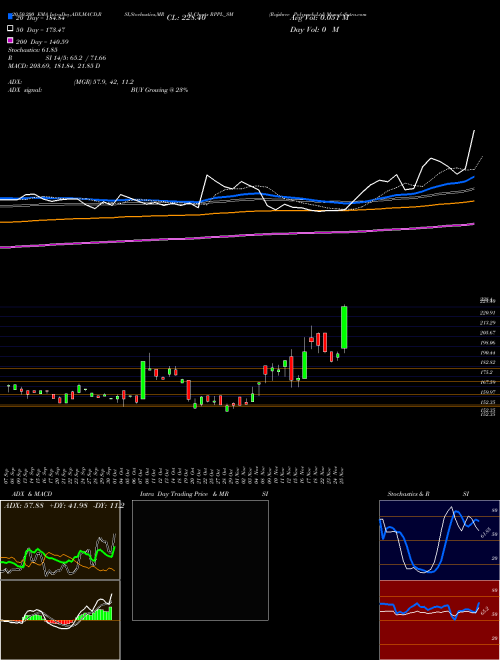Viewport: 500px width, 660px height.
Task: Click the 'ADX & MACD' panel title
Action: click(x=32, y=494)
